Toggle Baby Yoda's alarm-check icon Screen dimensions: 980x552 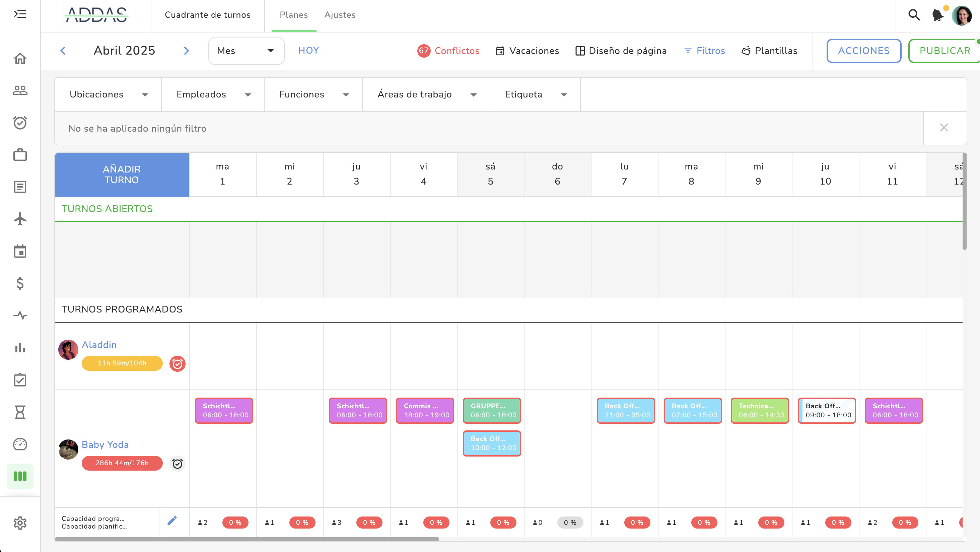click(x=177, y=463)
